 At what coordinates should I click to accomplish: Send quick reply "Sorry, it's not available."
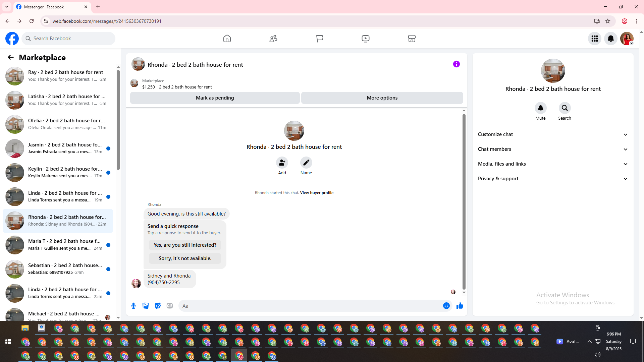[x=185, y=258]
